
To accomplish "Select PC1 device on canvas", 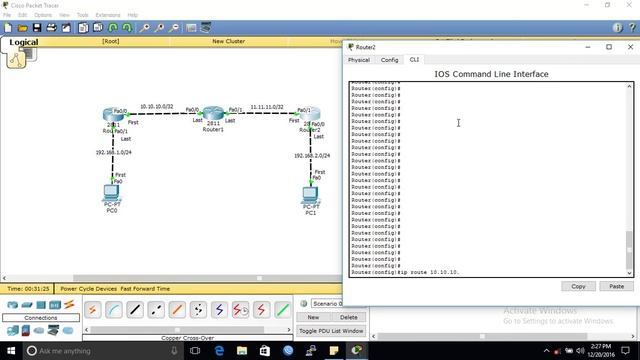I will [x=311, y=195].
